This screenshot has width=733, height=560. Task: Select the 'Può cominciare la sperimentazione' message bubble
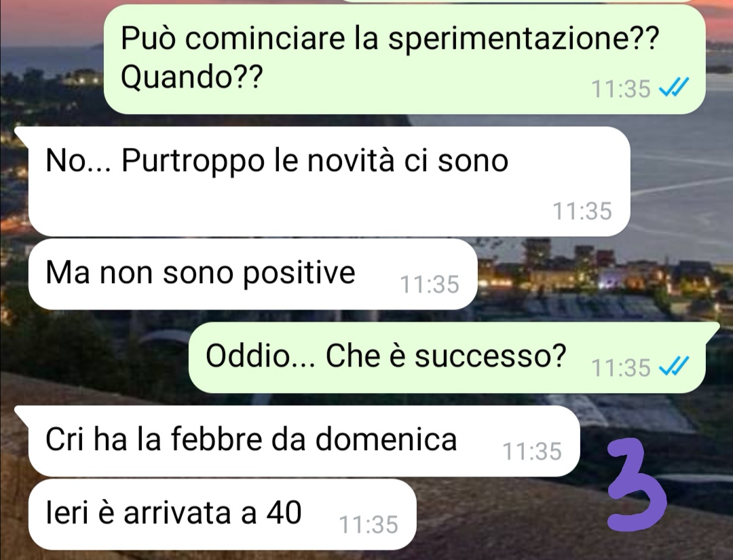coord(405,59)
